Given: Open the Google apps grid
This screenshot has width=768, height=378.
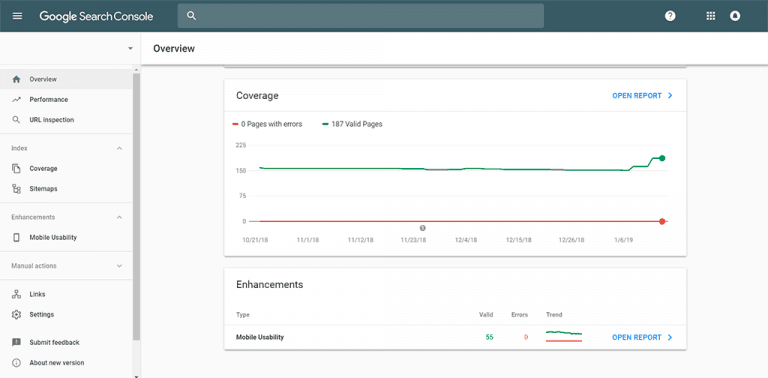Looking at the screenshot, I should click(x=711, y=16).
